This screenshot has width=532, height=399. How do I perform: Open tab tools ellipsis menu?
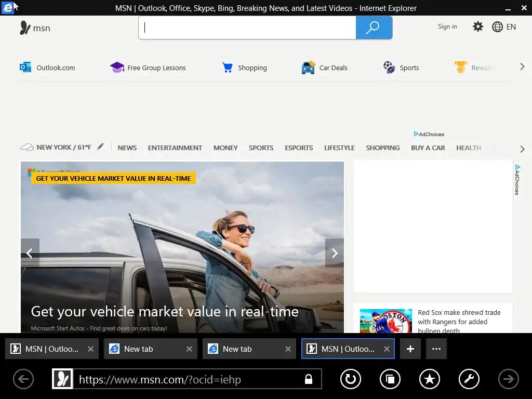pos(436,349)
